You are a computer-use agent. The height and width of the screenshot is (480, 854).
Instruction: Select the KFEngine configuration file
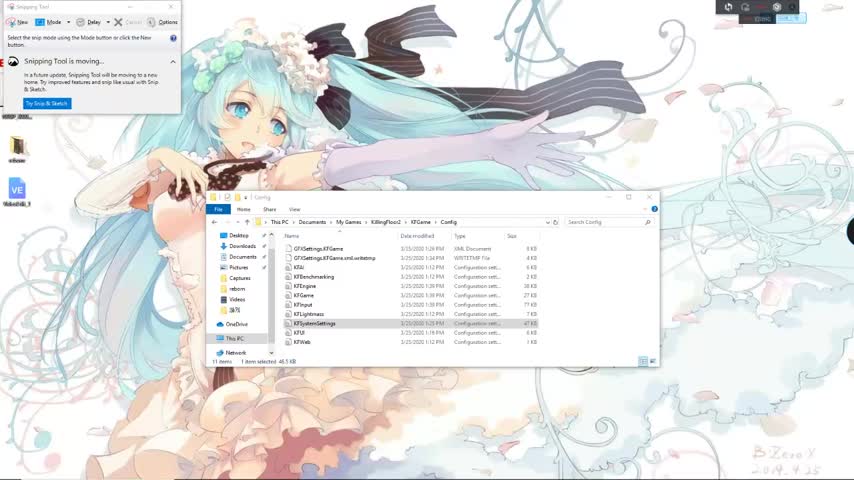pyautogui.click(x=411, y=286)
